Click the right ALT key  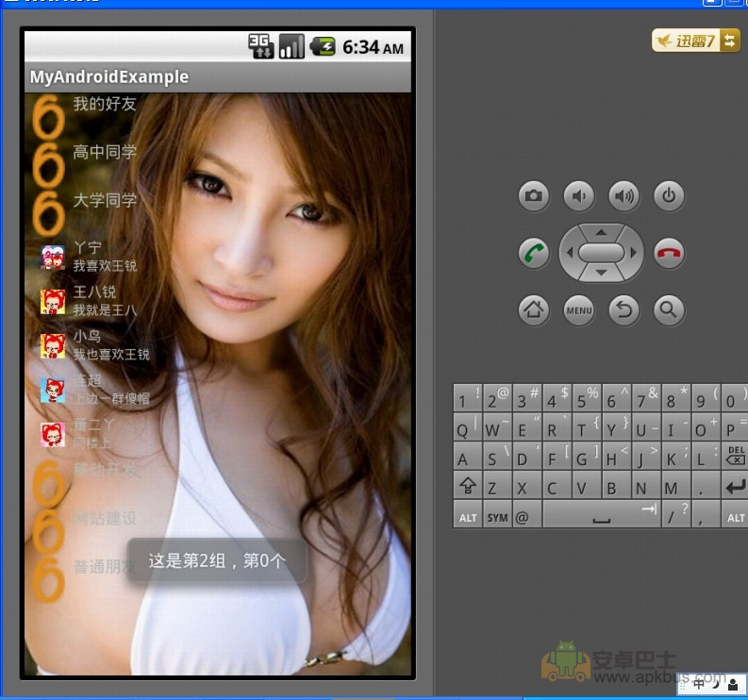[736, 514]
